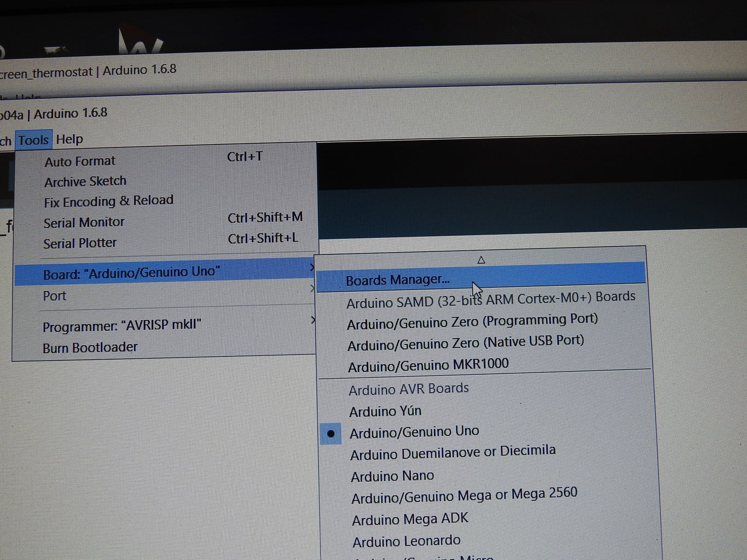The width and height of the screenshot is (747, 560).
Task: Choose the Arduino Yún board
Action: pyautogui.click(x=486, y=411)
